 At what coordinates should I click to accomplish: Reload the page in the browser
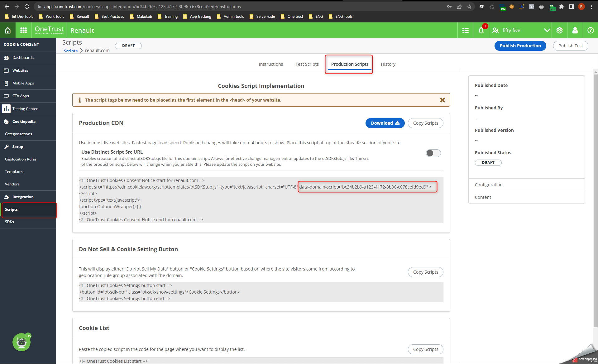(x=27, y=7)
